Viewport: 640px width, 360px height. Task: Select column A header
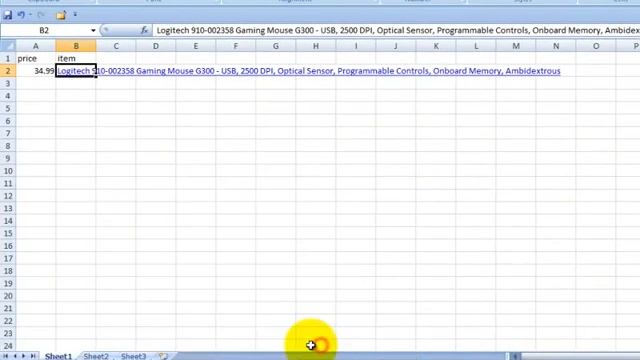point(36,46)
